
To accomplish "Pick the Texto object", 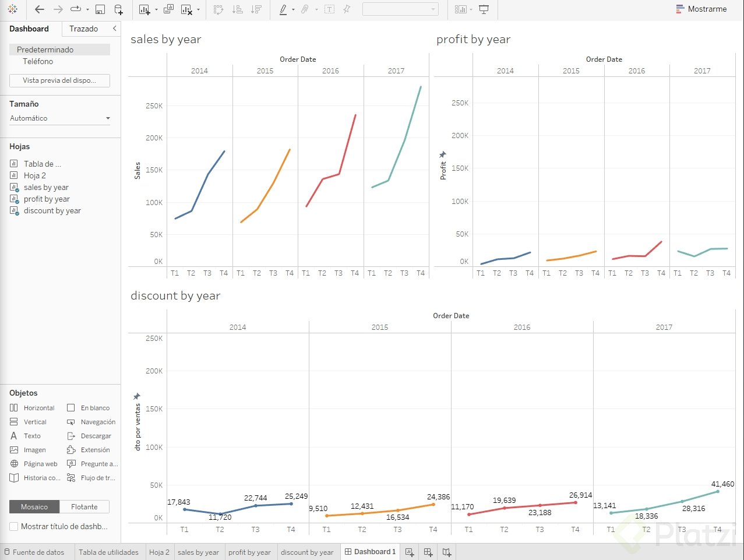I will tap(25, 436).
